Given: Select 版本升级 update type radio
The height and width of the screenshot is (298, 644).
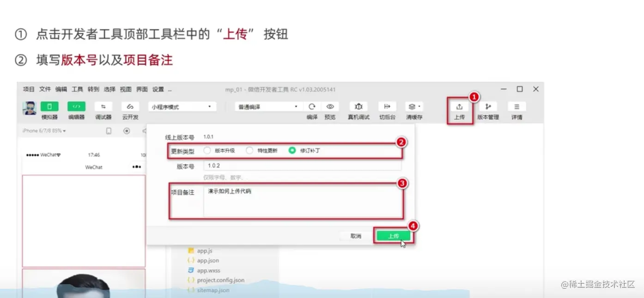Looking at the screenshot, I should [207, 150].
